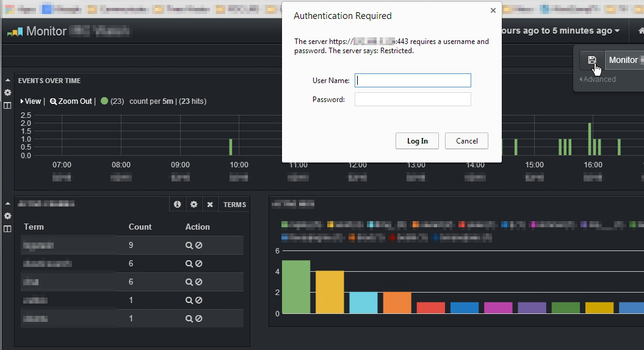Viewport: 644px width, 350px height.
Task: Remove the terms panel with X icon
Action: point(210,204)
